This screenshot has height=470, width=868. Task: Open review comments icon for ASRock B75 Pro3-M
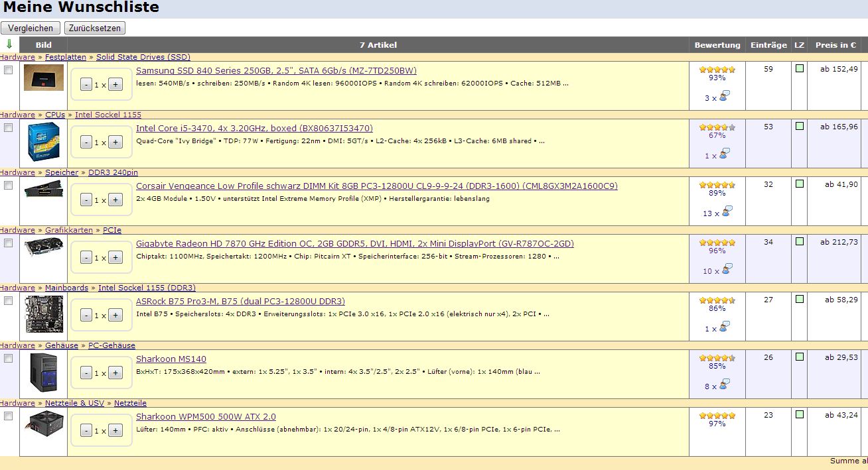725,327
